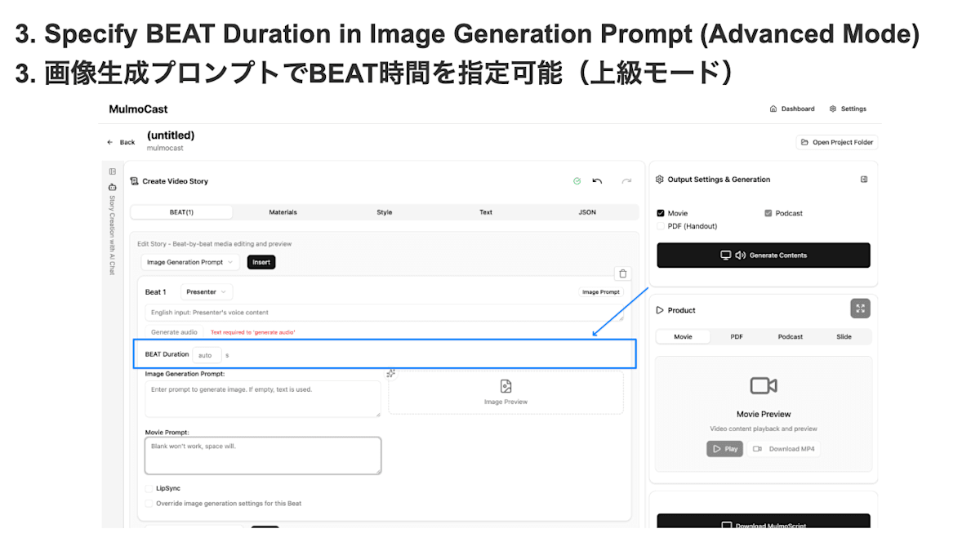The width and height of the screenshot is (980, 551).
Task: Switch to the Style tab
Action: pyautogui.click(x=385, y=212)
